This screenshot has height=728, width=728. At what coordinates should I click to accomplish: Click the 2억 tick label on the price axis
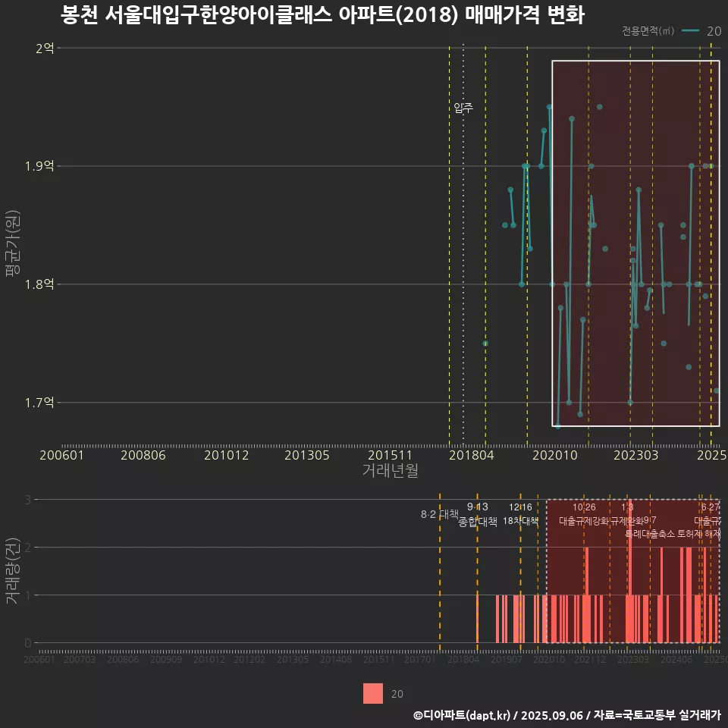45,48
